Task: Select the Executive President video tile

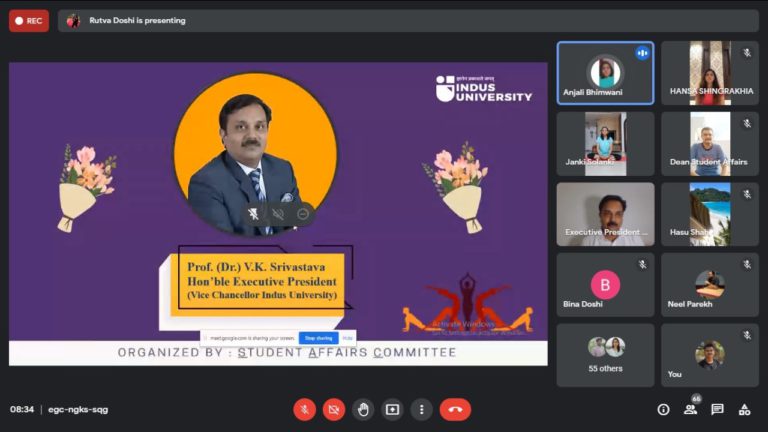Action: pos(605,214)
